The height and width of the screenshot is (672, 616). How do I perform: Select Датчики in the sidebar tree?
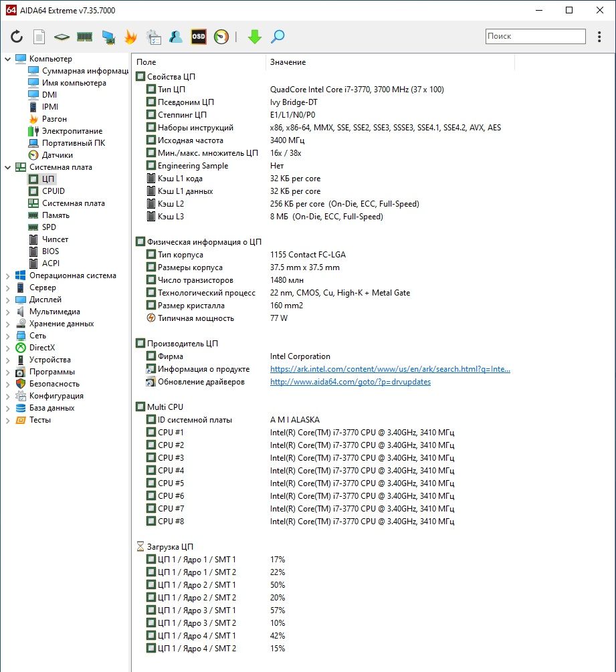click(57, 155)
